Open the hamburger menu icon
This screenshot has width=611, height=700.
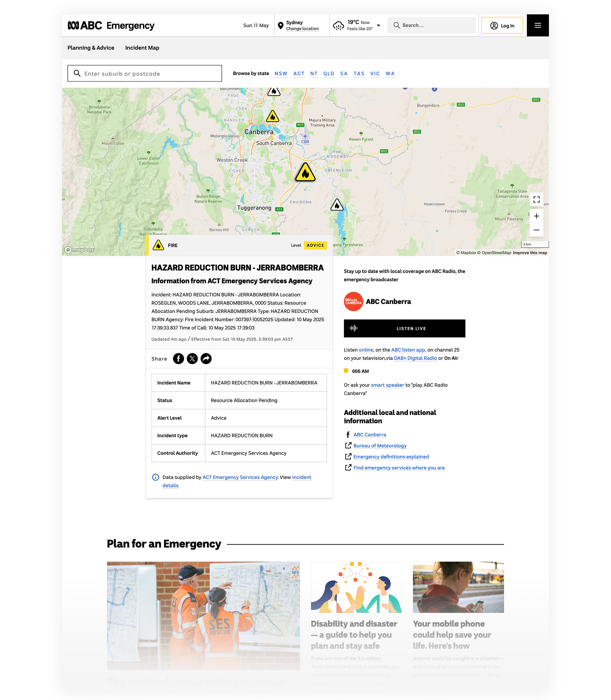coord(537,25)
